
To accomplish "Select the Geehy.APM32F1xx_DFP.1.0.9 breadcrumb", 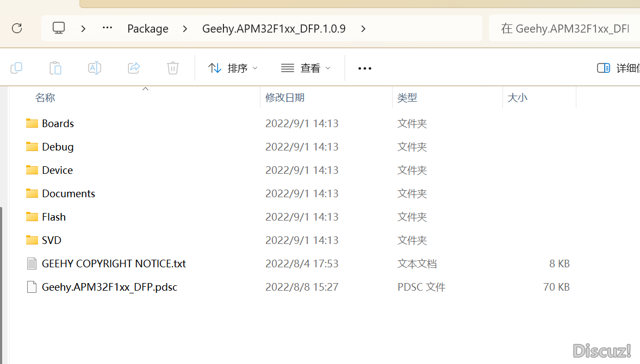I will point(274,29).
